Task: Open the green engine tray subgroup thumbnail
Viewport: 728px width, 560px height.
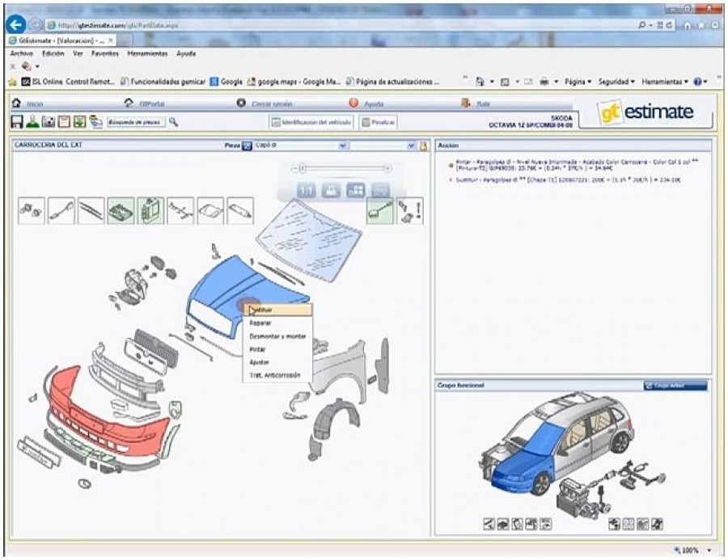Action: point(121,211)
